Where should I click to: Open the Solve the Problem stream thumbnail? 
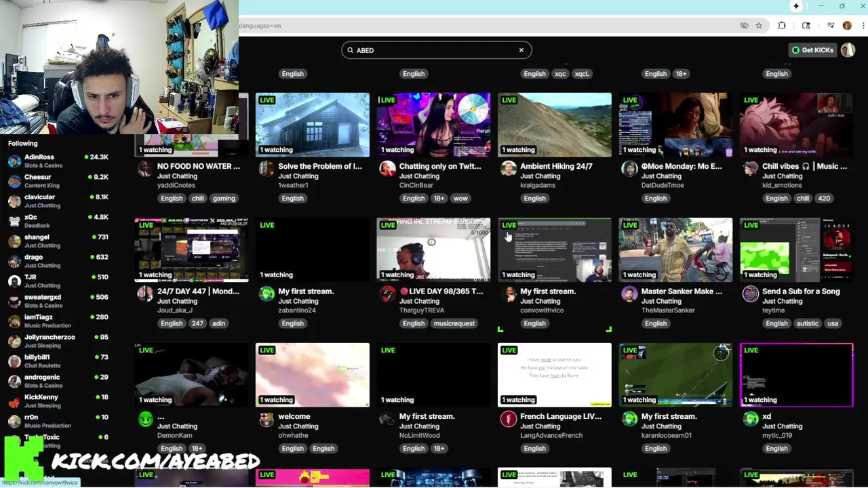point(313,125)
